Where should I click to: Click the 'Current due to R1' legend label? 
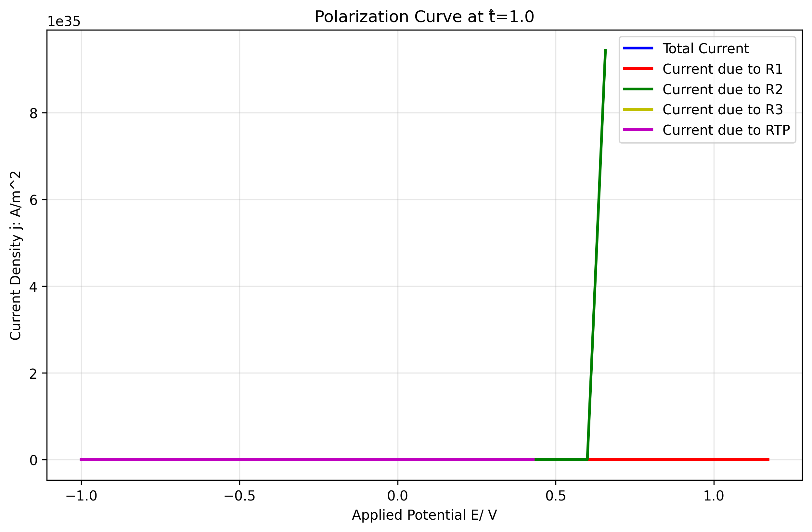[x=722, y=69]
